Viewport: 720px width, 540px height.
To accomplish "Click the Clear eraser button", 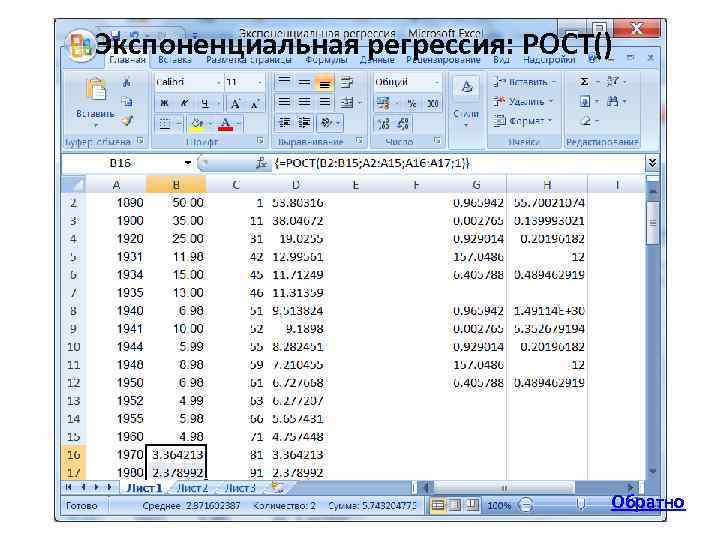I will 585,121.
